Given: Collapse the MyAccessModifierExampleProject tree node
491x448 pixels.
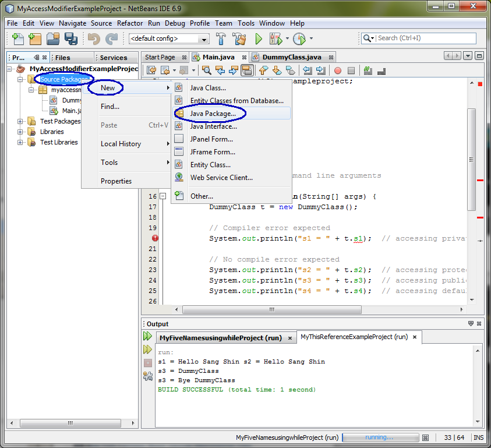Looking at the screenshot, I should point(9,69).
